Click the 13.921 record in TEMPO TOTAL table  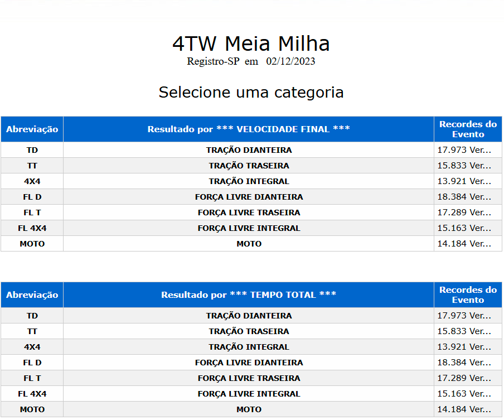pyautogui.click(x=464, y=347)
